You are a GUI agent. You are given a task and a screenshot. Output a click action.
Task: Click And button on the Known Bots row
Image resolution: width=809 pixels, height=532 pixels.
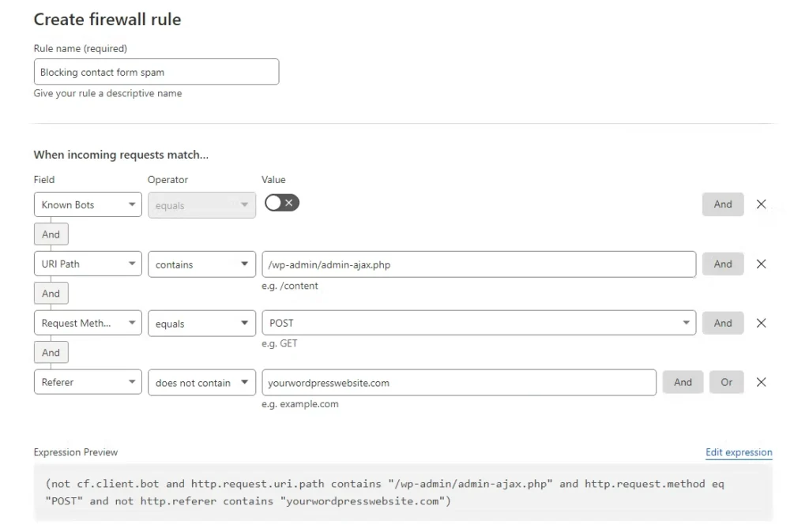(723, 204)
